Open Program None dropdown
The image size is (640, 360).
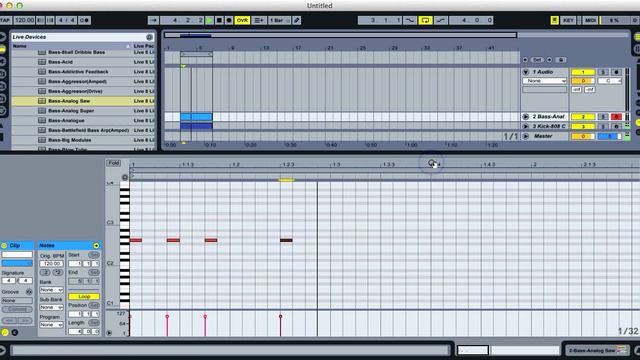click(x=51, y=325)
